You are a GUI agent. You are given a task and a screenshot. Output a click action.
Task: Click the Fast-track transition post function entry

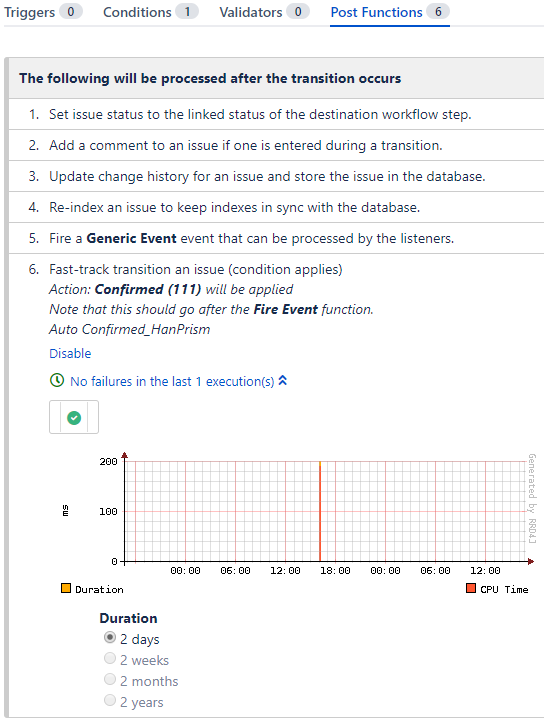pos(195,269)
